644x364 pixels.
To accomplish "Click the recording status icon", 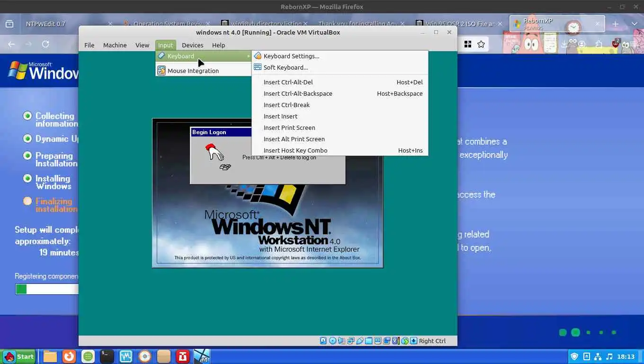I will click(x=386, y=340).
